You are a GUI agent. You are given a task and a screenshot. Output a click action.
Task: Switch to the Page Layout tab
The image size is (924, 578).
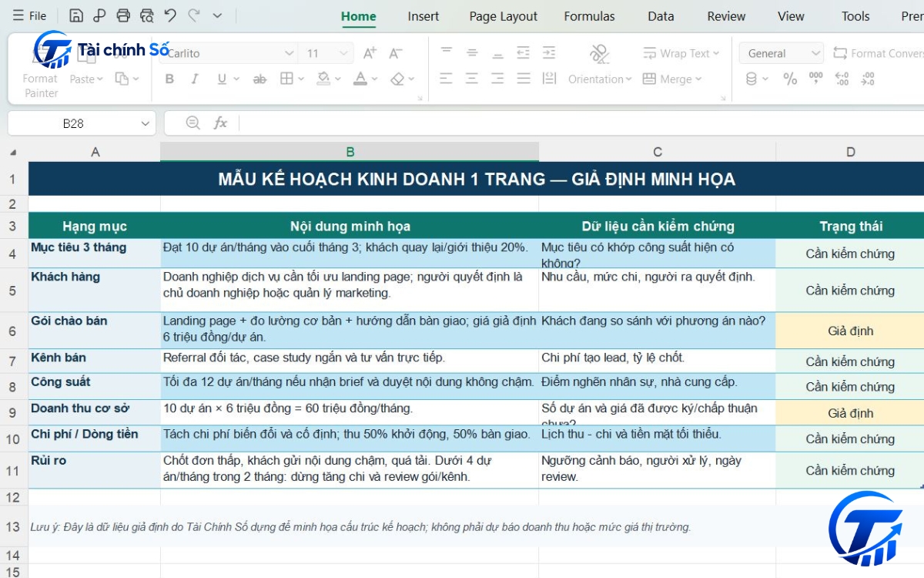[x=504, y=16]
